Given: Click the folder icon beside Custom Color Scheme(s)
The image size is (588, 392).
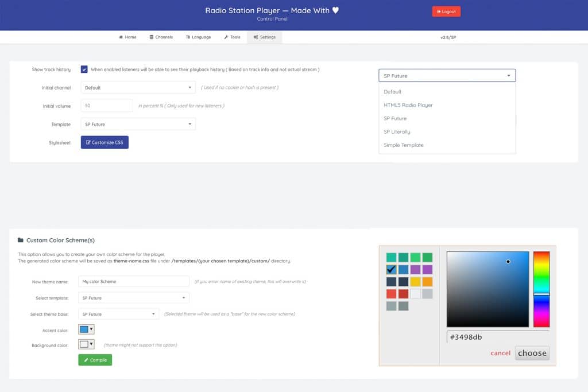Looking at the screenshot, I should click(21, 240).
